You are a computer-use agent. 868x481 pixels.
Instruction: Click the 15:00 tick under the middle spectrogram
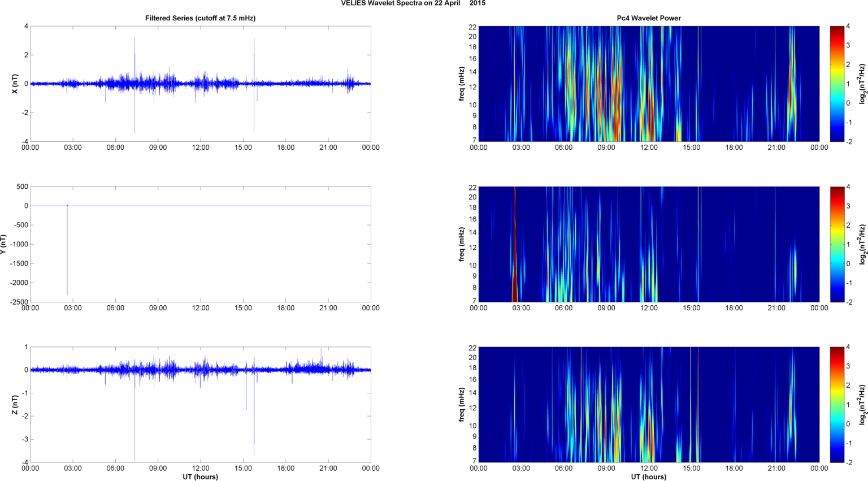point(691,308)
